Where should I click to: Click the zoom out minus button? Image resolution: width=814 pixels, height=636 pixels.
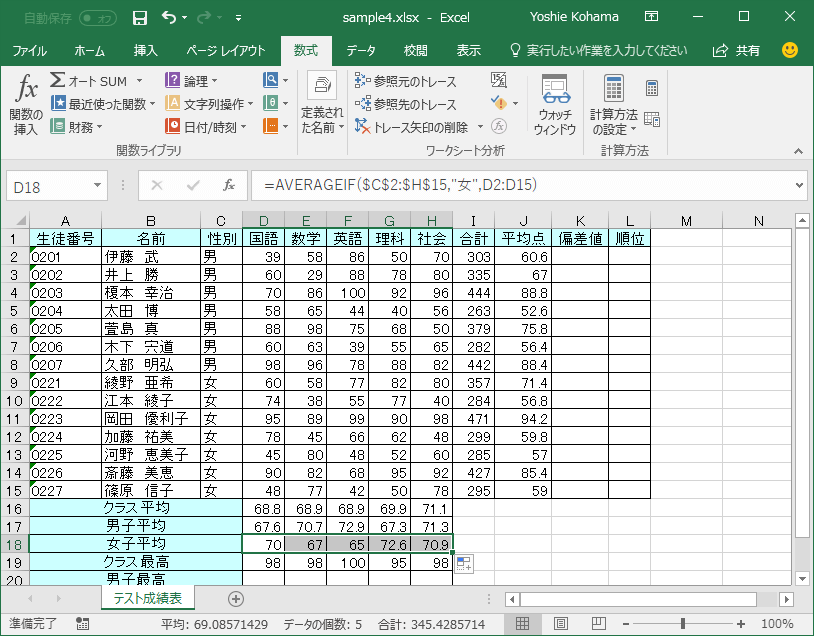[x=626, y=624]
